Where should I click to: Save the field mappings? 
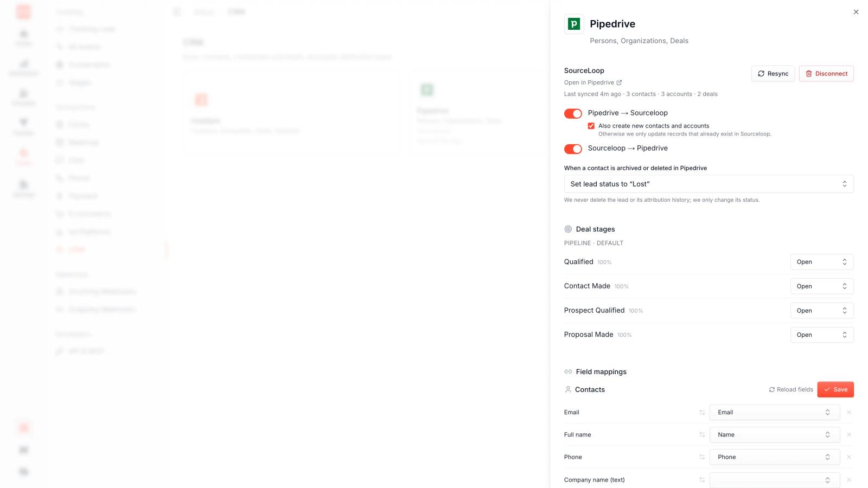(835, 389)
